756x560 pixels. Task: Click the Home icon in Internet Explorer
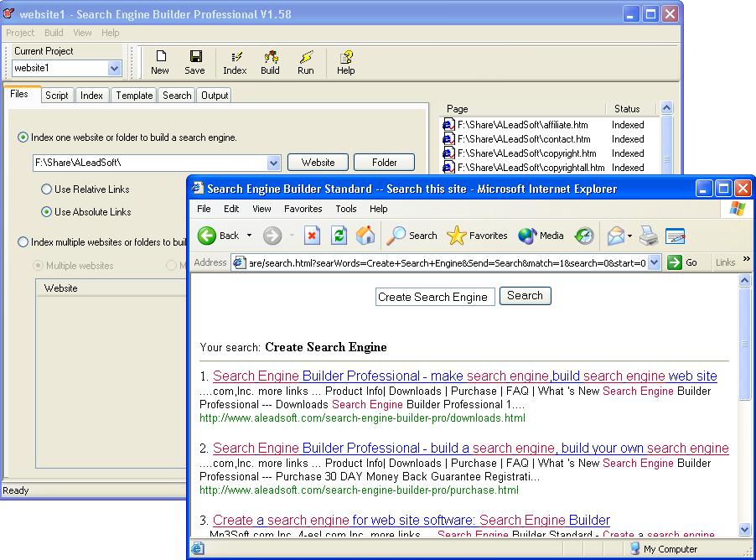click(365, 236)
